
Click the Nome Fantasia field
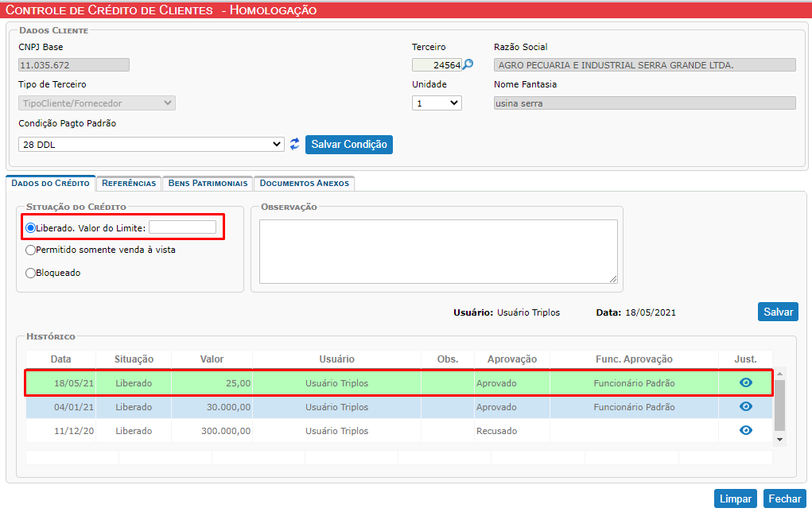645,103
